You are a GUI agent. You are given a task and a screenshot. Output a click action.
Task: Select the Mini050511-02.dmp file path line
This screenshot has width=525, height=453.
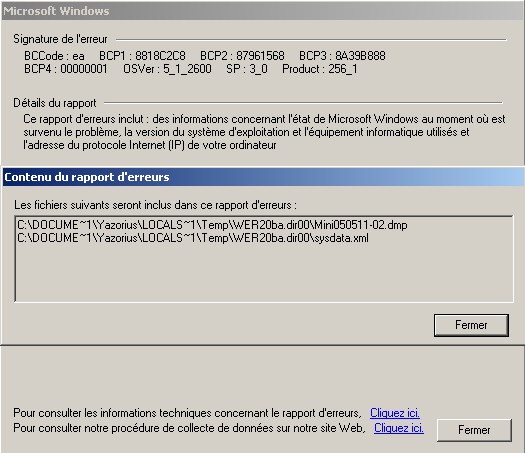tap(212, 225)
